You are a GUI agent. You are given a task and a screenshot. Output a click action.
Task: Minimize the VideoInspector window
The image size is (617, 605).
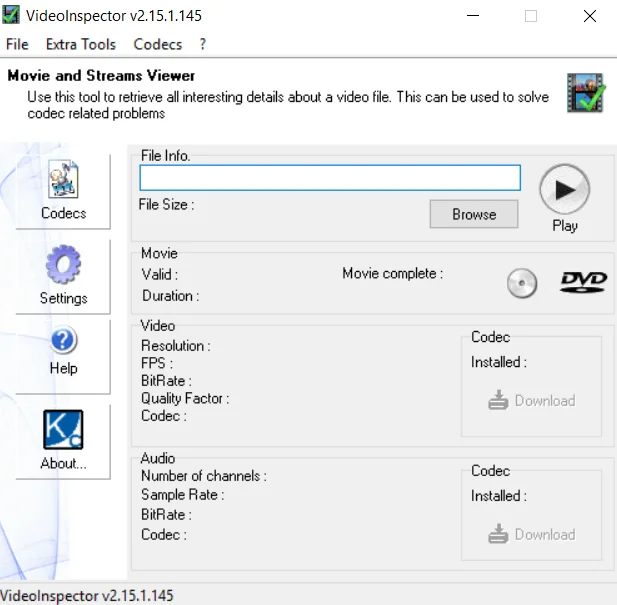pyautogui.click(x=473, y=16)
